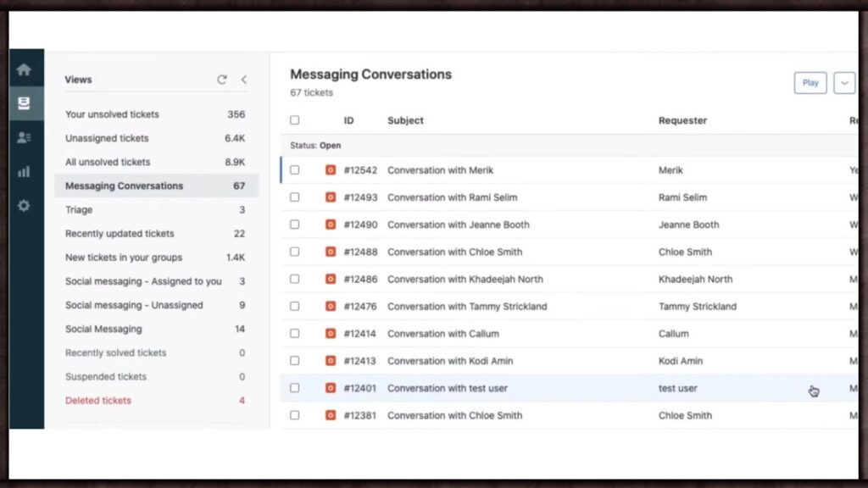The height and width of the screenshot is (488, 868).
Task: Check the box for ticket #12476
Action: [x=294, y=306]
